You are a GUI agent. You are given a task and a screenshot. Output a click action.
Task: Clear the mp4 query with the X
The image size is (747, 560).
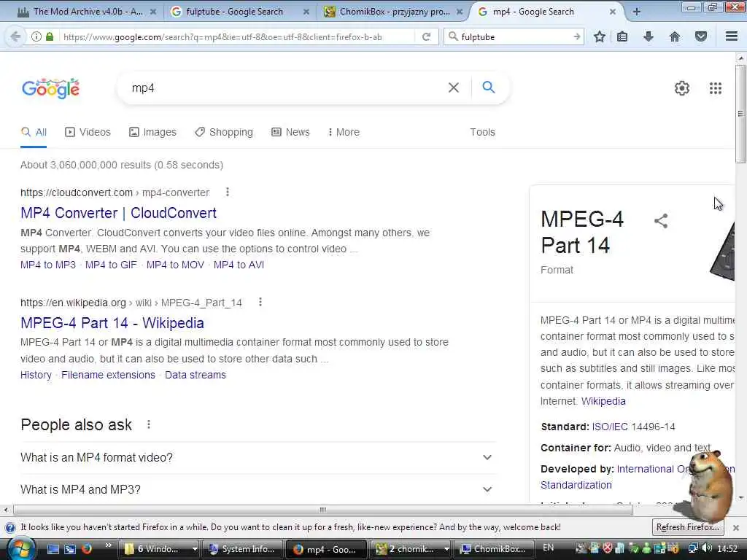[454, 87]
